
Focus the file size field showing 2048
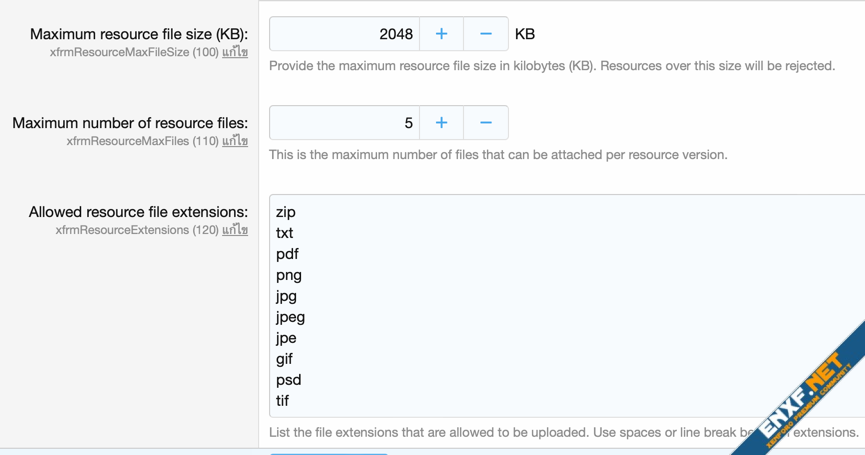(344, 34)
